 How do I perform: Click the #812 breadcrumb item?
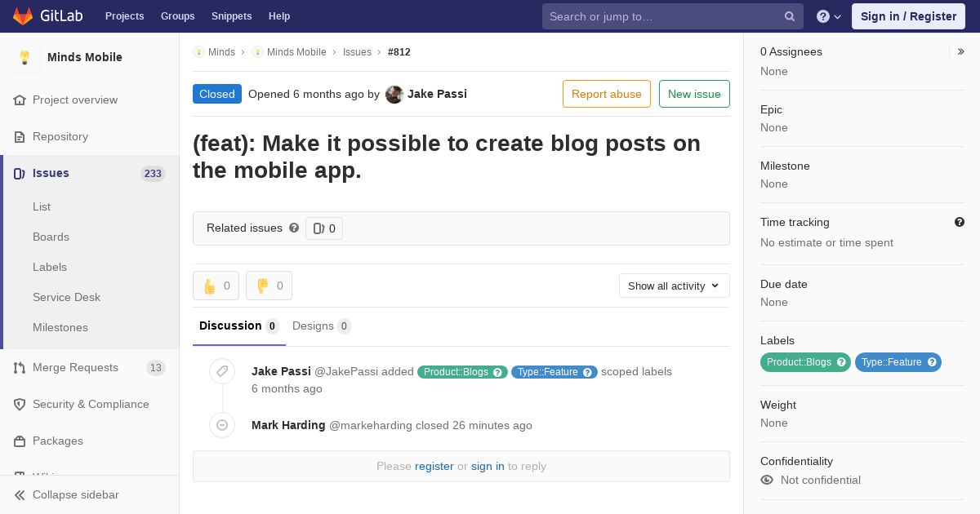click(399, 52)
